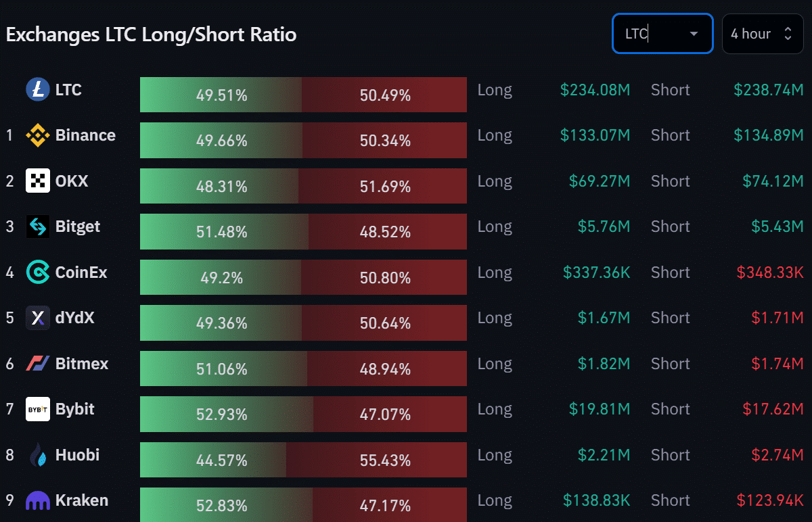Open the LTC coin selector dropdown
Image resolution: width=812 pixels, height=522 pixels.
click(662, 33)
